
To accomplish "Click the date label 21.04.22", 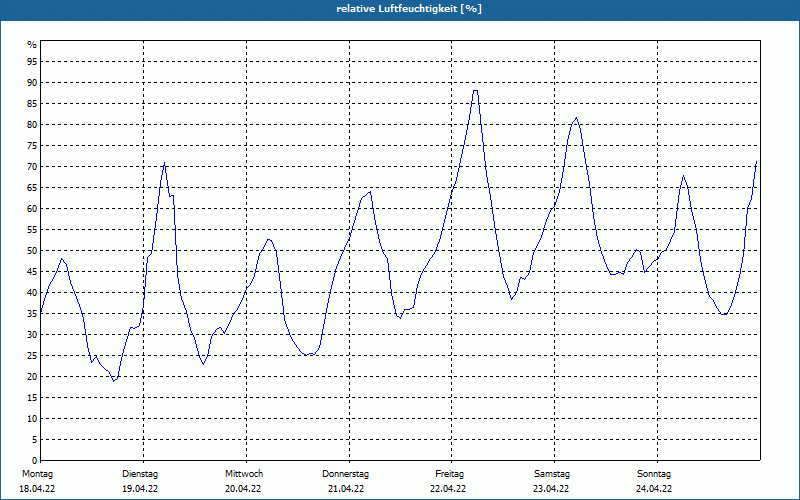I will (346, 489).
